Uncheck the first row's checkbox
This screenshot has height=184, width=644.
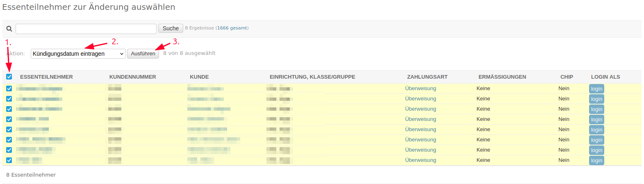point(9,89)
